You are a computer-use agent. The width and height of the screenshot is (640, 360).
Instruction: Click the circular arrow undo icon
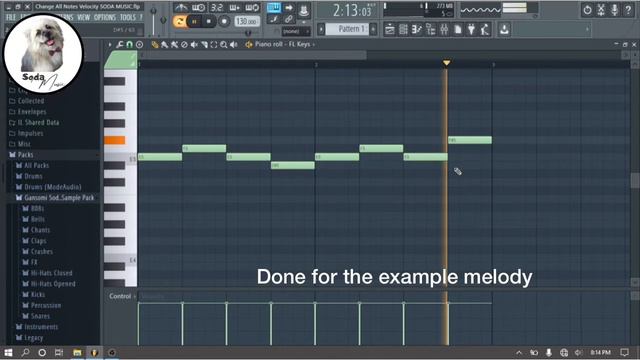coord(587,10)
